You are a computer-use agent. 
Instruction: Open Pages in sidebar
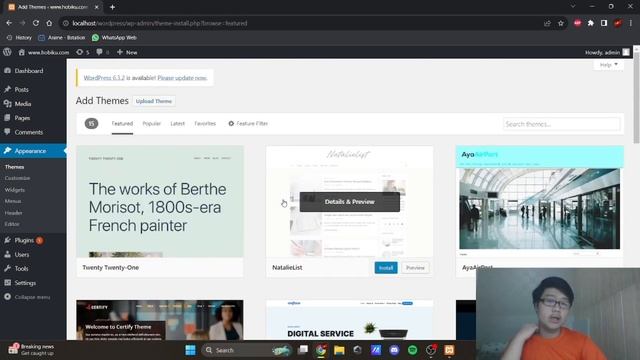(x=22, y=118)
